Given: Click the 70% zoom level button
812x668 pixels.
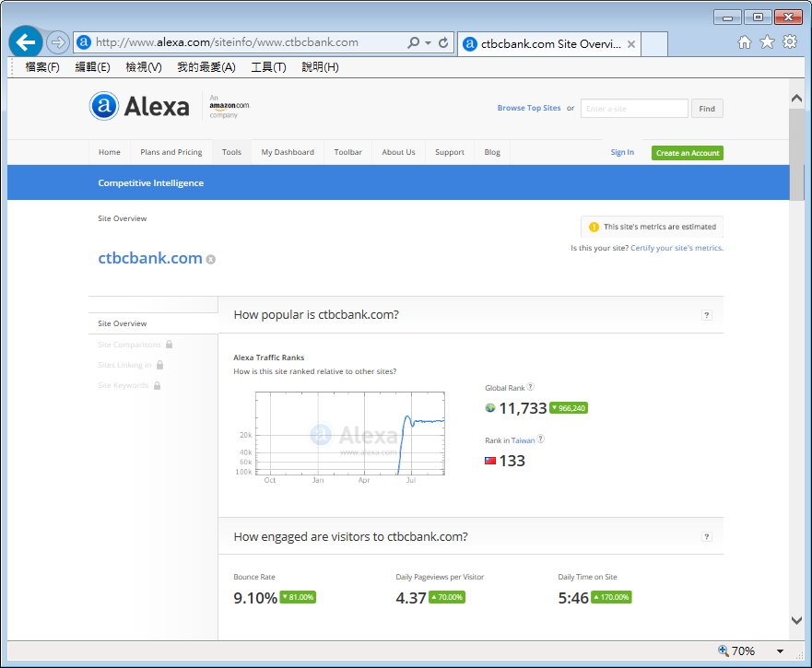Looking at the screenshot, I should [737, 650].
